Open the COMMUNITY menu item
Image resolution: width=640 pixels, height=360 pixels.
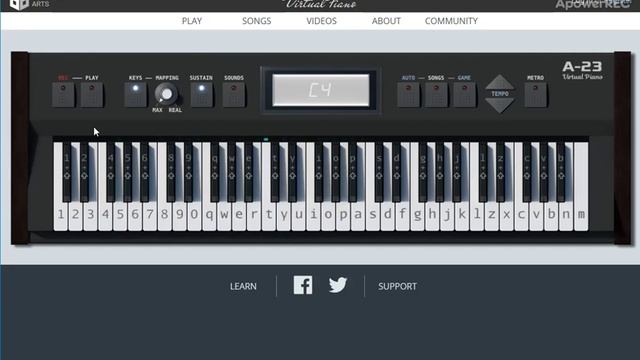451,21
